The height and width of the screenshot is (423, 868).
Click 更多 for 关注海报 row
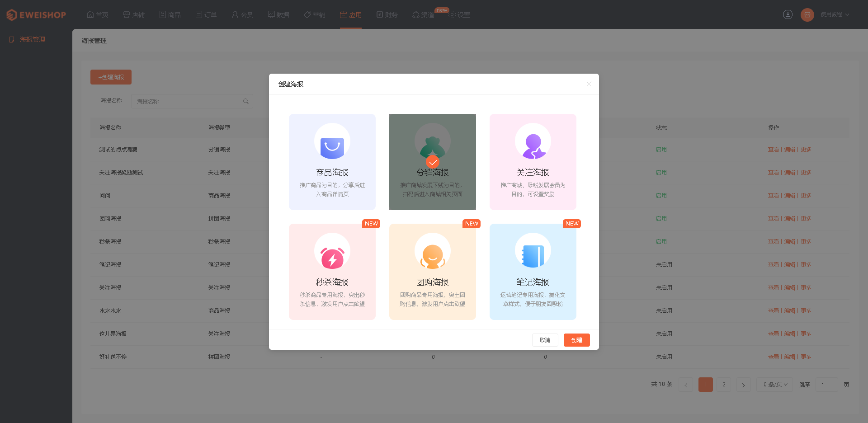tap(806, 288)
